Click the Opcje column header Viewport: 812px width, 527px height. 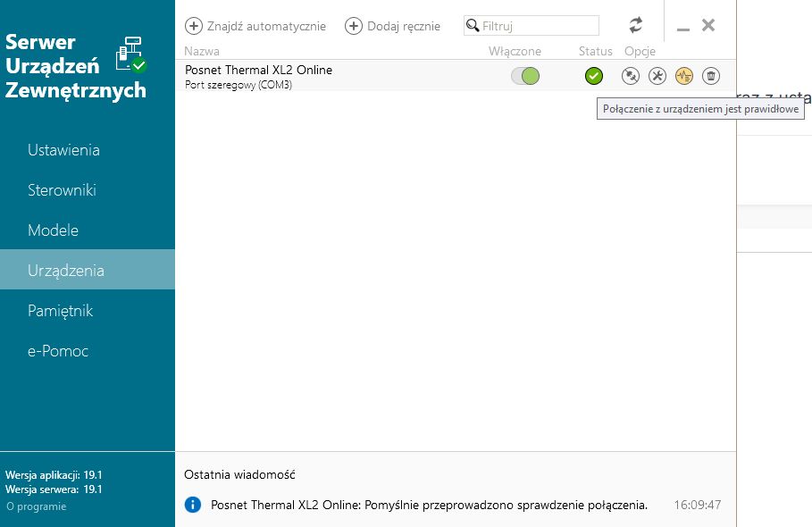click(x=640, y=51)
